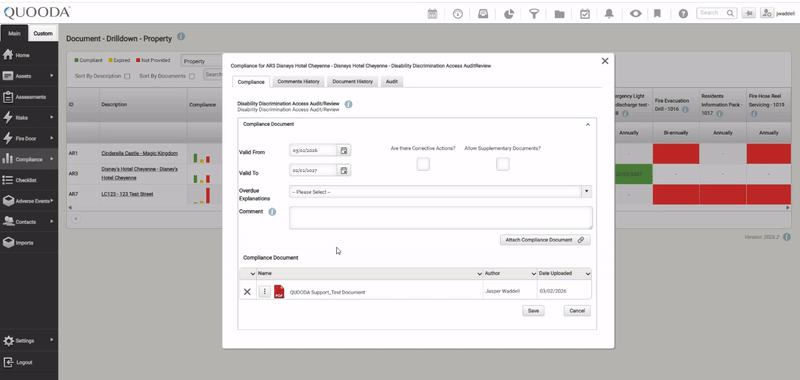Switch to Comments History tab

[298, 82]
